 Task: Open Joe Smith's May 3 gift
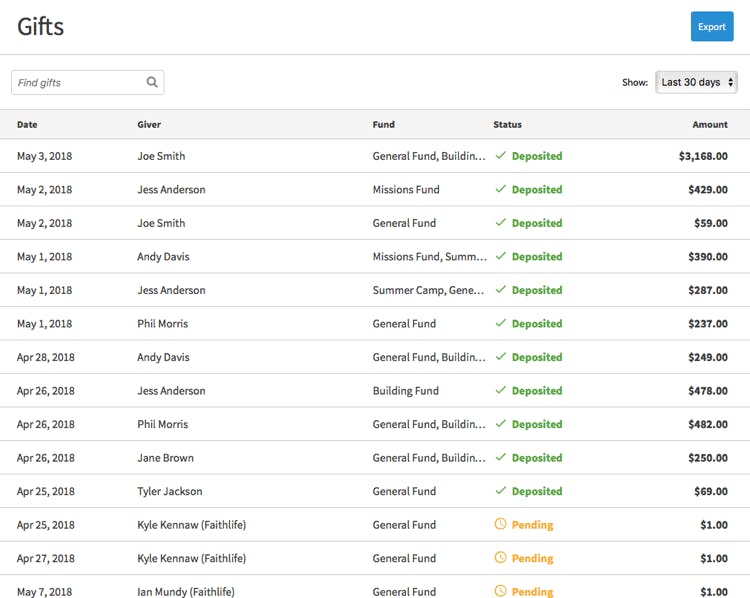[161, 156]
